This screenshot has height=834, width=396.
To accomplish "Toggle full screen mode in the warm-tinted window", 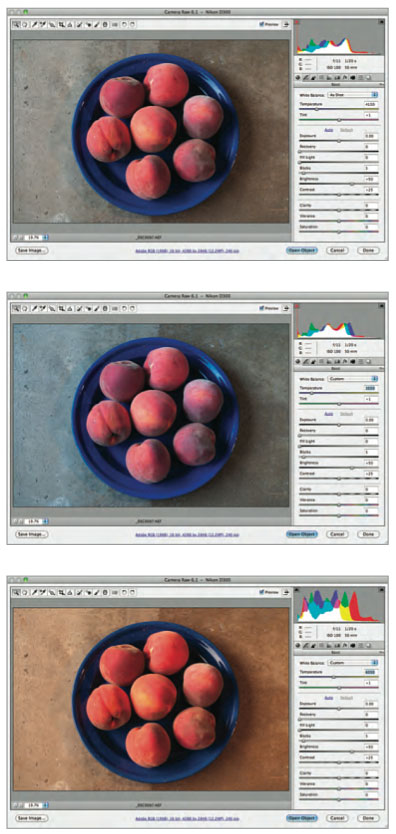I will [x=286, y=592].
